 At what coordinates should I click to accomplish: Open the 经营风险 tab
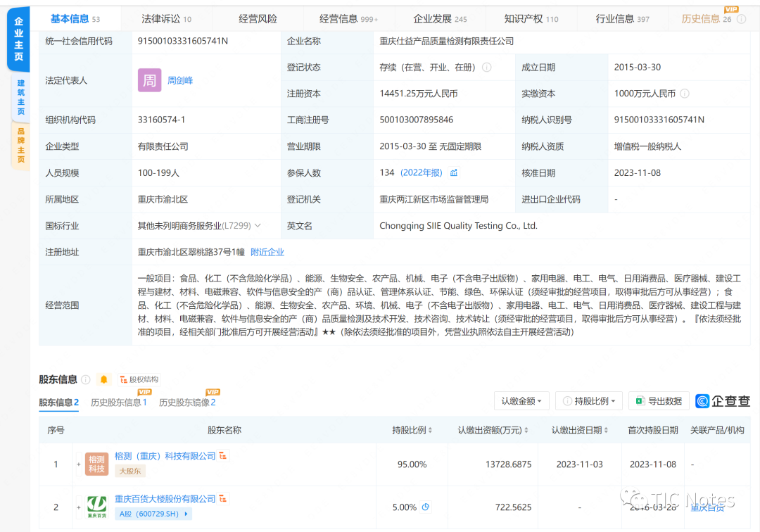click(x=258, y=19)
